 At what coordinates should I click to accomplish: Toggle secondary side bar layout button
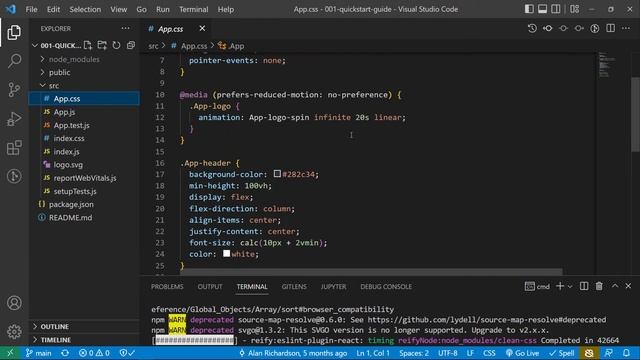(x=556, y=9)
